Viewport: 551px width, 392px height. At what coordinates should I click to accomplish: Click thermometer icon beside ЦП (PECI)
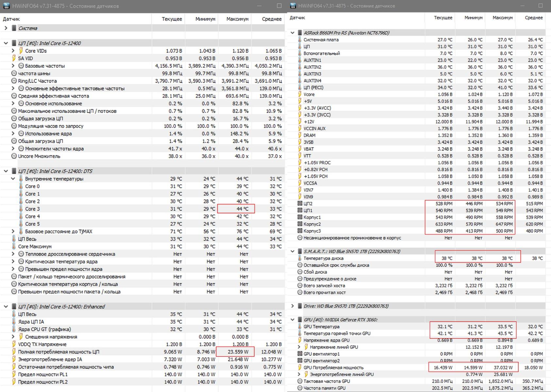300,87
